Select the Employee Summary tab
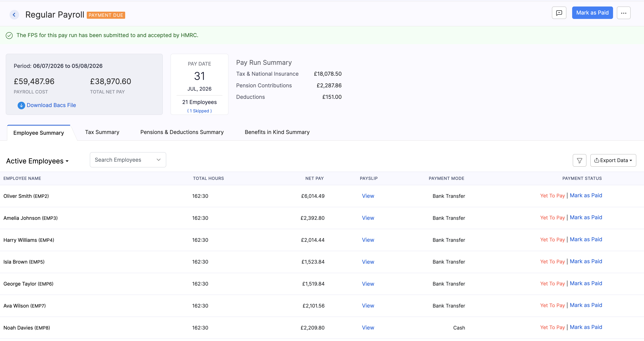The height and width of the screenshot is (341, 644). coord(38,133)
